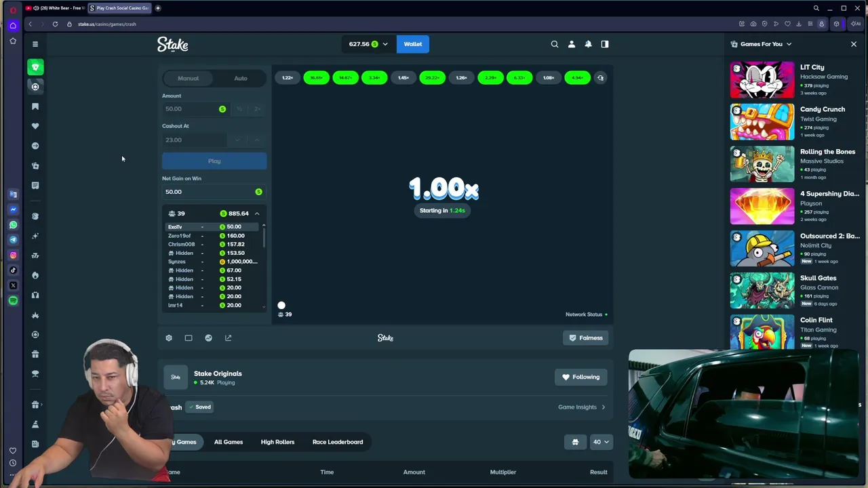Click the Amount input field
The height and width of the screenshot is (488, 868).
click(x=195, y=108)
